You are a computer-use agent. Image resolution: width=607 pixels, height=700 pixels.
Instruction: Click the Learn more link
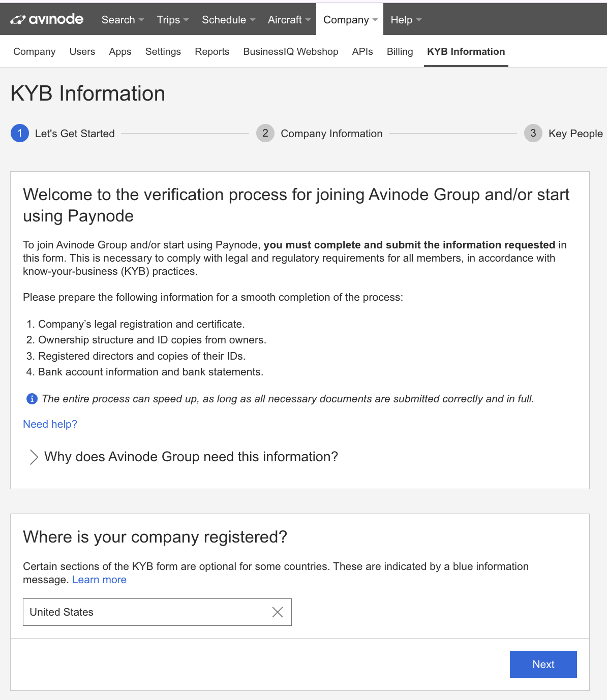tap(99, 579)
